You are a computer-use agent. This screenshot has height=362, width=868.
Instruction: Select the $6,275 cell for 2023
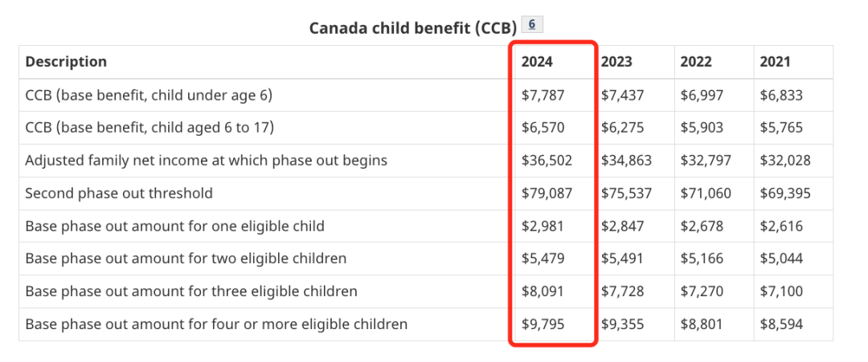point(623,127)
